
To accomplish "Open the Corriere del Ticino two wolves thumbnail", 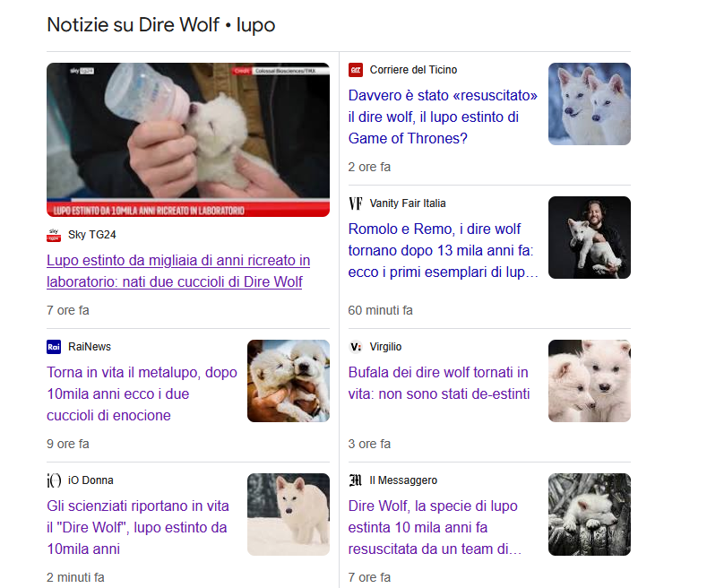I will point(589,104).
